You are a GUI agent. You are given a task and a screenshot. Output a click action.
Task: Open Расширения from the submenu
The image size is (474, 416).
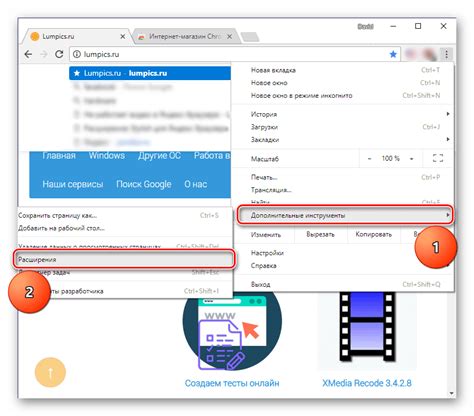(125, 259)
